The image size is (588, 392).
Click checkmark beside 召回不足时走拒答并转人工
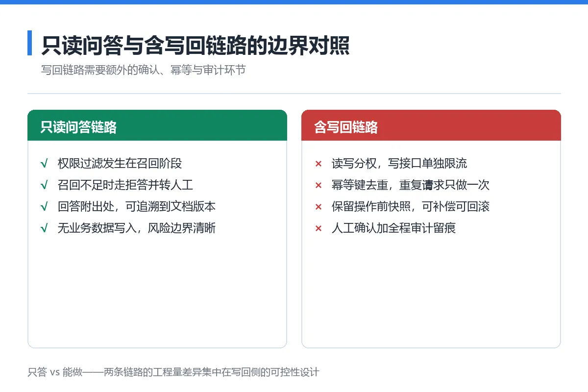pyautogui.click(x=44, y=185)
